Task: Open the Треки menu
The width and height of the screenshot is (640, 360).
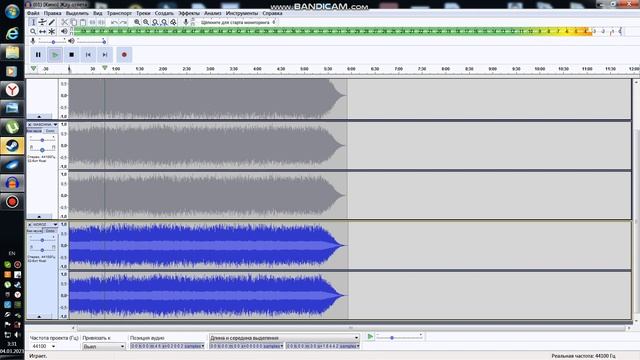Action: [x=143, y=13]
